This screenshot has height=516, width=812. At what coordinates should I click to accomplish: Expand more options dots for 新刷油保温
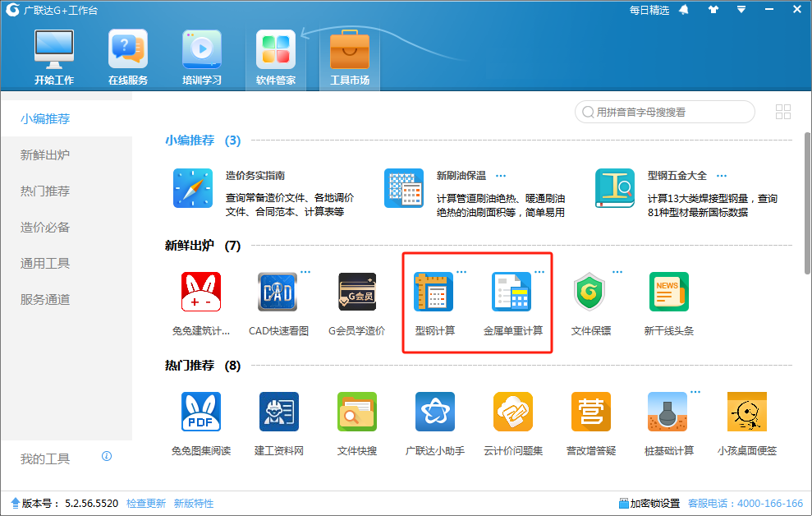(x=500, y=176)
